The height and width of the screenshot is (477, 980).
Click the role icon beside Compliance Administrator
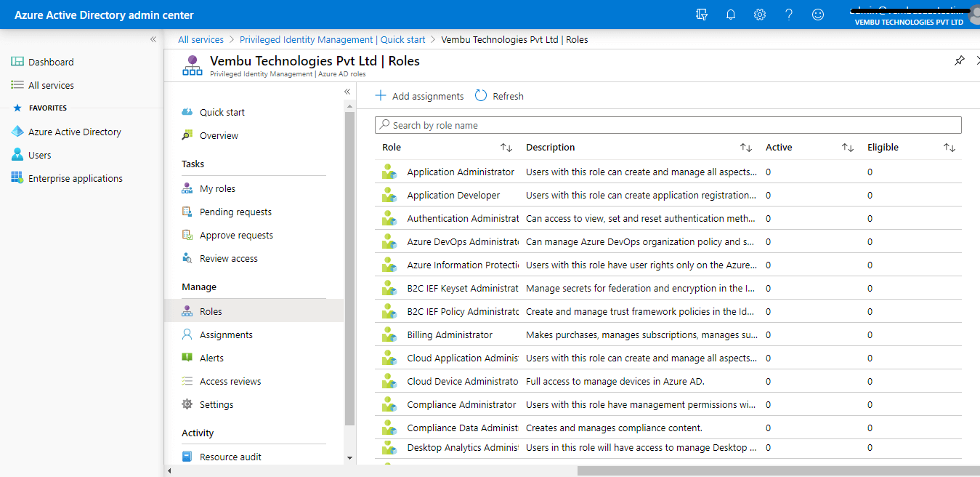(x=390, y=405)
